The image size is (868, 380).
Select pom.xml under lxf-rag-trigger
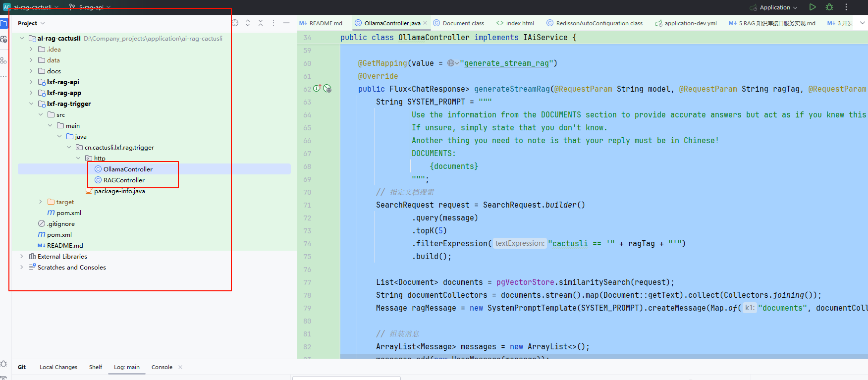pyautogui.click(x=68, y=213)
